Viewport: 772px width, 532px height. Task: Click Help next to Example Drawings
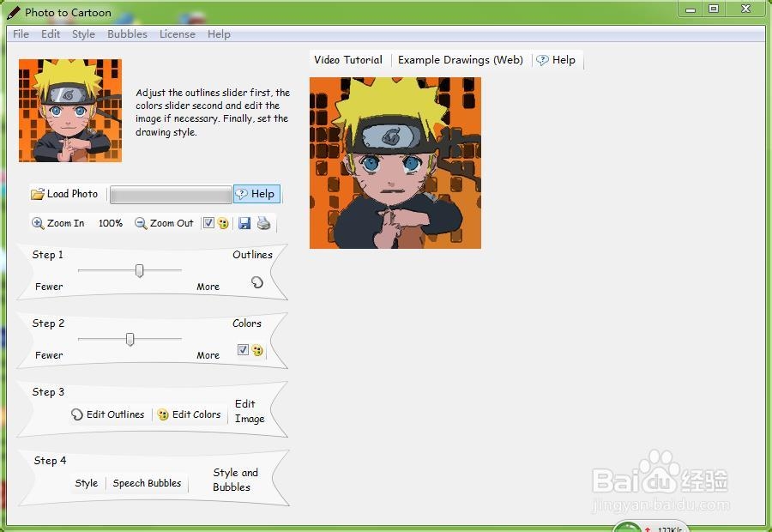tap(556, 60)
